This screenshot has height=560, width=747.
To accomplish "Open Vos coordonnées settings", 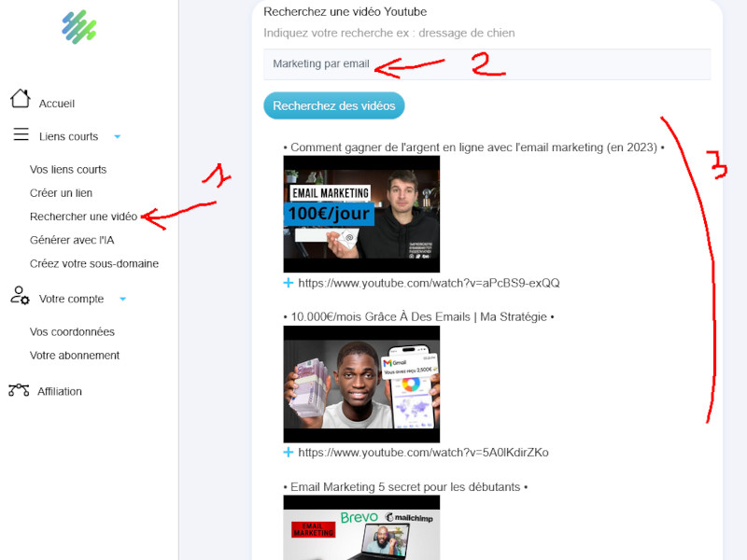I will (72, 332).
